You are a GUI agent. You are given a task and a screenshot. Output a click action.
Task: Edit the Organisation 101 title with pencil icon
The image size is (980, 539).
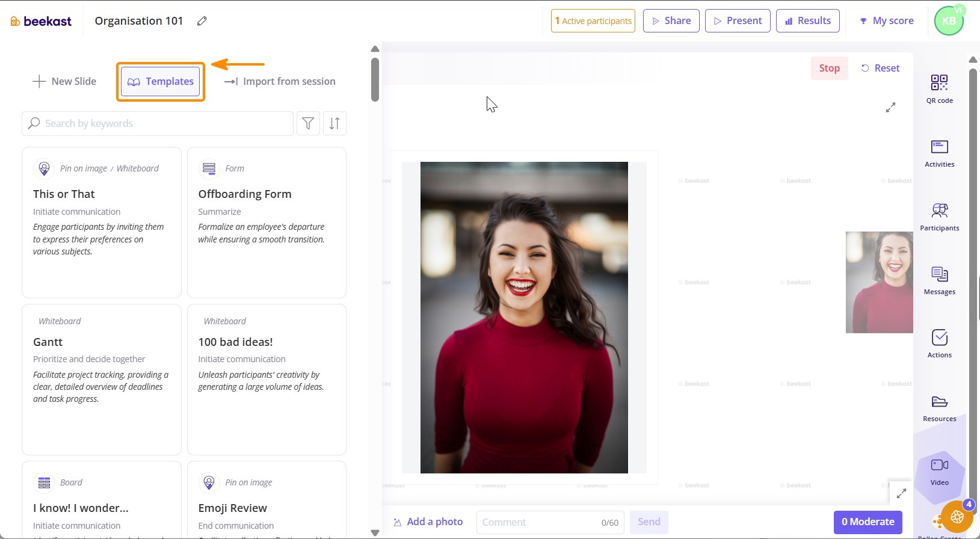click(x=202, y=21)
